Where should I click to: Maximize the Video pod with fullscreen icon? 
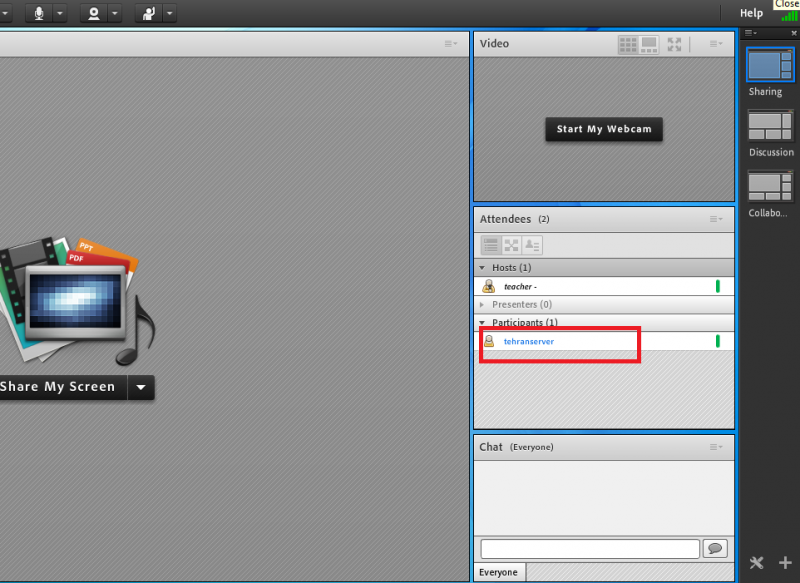pyautogui.click(x=675, y=44)
